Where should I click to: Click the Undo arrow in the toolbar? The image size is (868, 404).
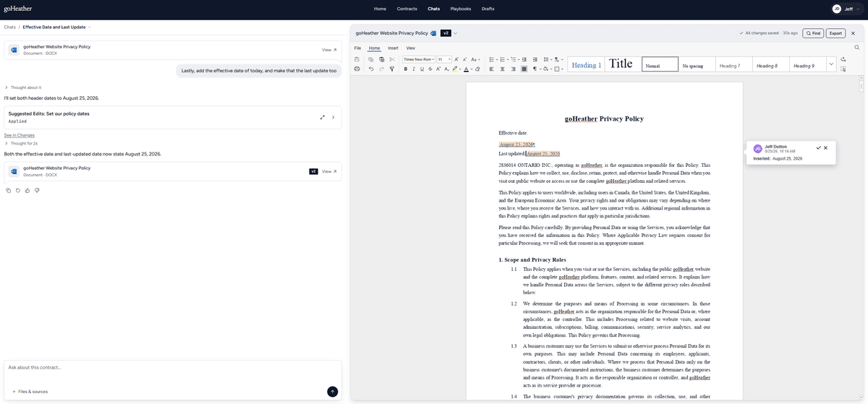pos(371,69)
